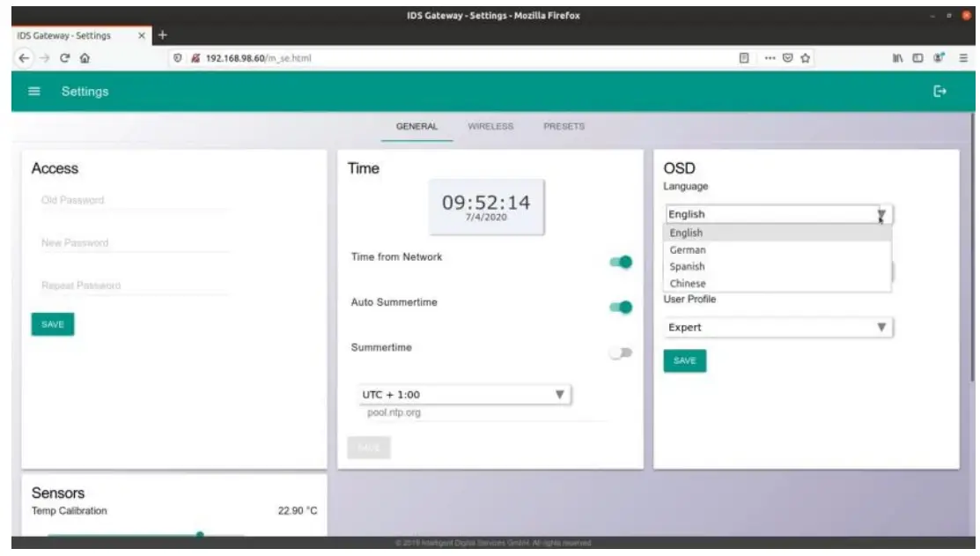Viewport: 980px width, 556px height.
Task: Adjust the Temp Calibration slider
Action: pyautogui.click(x=199, y=533)
